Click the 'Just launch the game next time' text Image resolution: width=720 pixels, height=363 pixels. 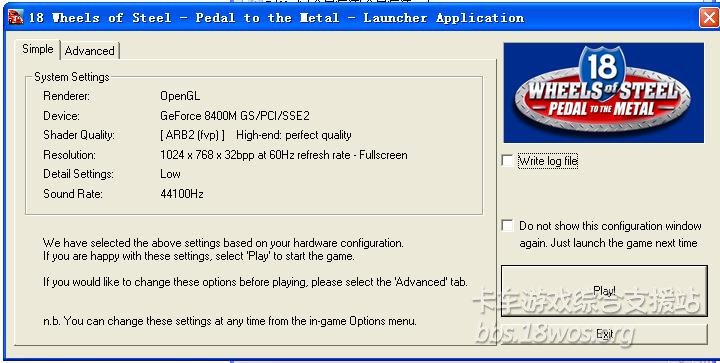[x=624, y=243]
